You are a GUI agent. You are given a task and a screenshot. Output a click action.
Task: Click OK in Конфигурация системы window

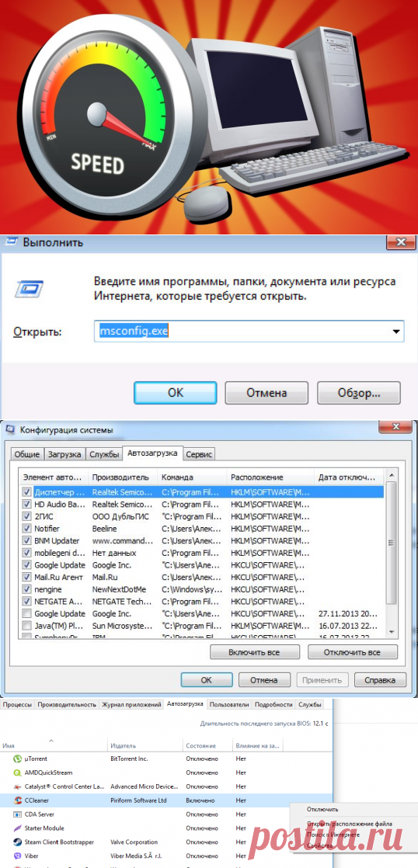pos(207,680)
